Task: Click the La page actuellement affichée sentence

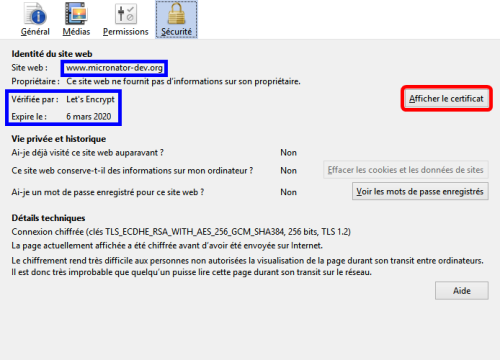Action: 167,246
